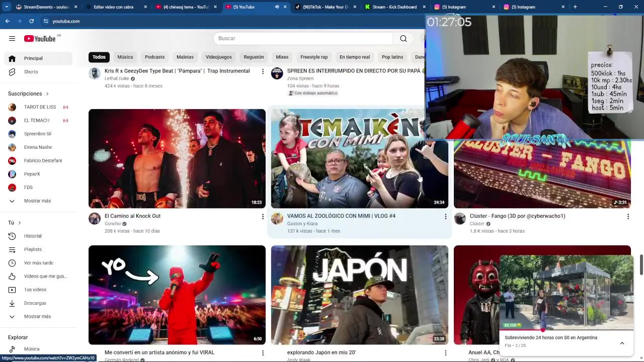The height and width of the screenshot is (362, 644).
Task: Seek on the miniplayer red progress bar
Action: point(567,330)
